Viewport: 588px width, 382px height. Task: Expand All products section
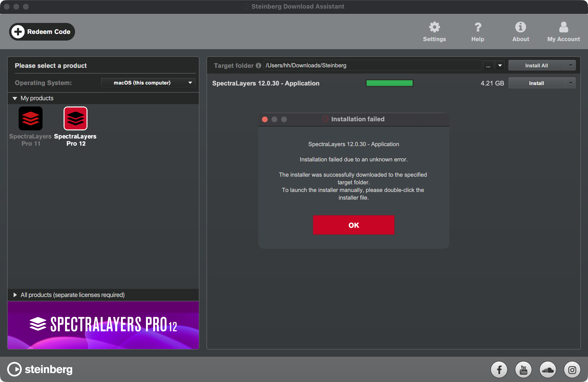point(15,295)
